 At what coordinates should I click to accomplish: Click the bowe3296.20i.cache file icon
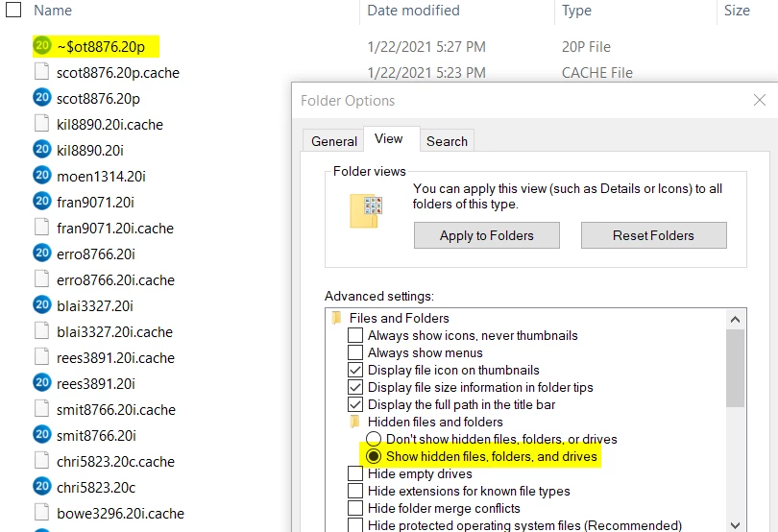[41, 513]
